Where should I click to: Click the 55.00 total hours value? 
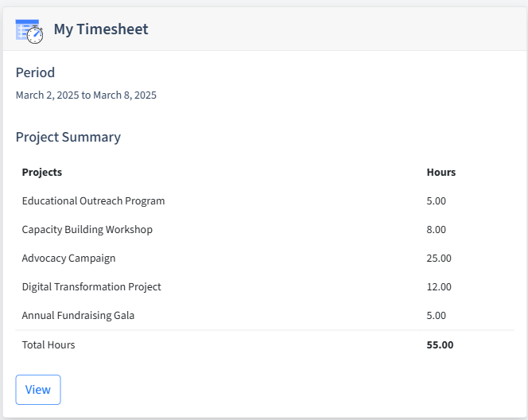[440, 345]
